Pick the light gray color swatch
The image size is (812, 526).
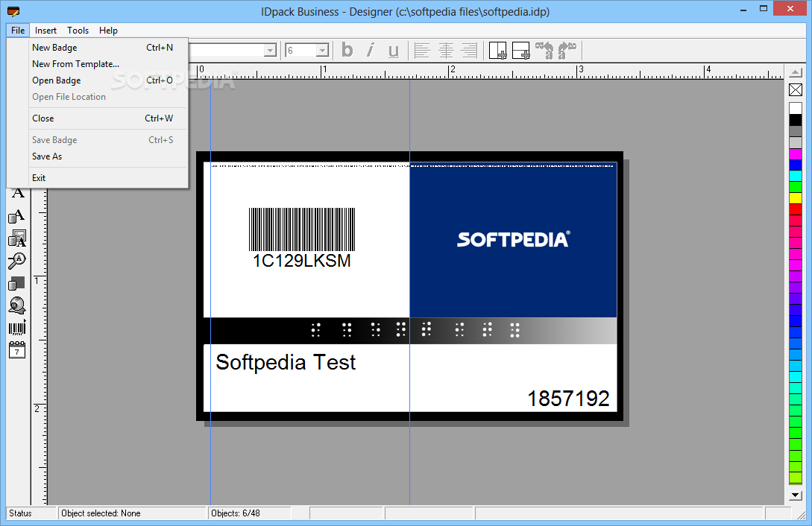point(796,143)
